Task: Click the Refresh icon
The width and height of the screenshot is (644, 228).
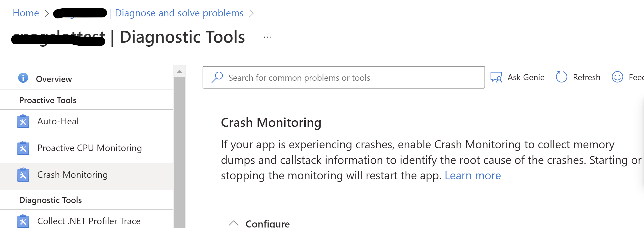Action: click(561, 77)
